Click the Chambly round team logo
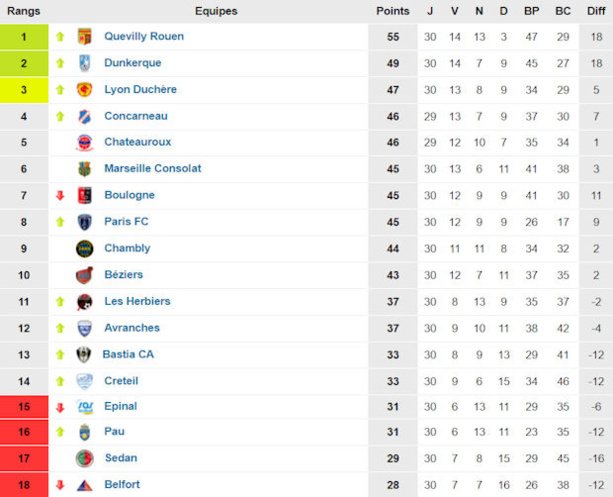The width and height of the screenshot is (613, 497). click(85, 249)
